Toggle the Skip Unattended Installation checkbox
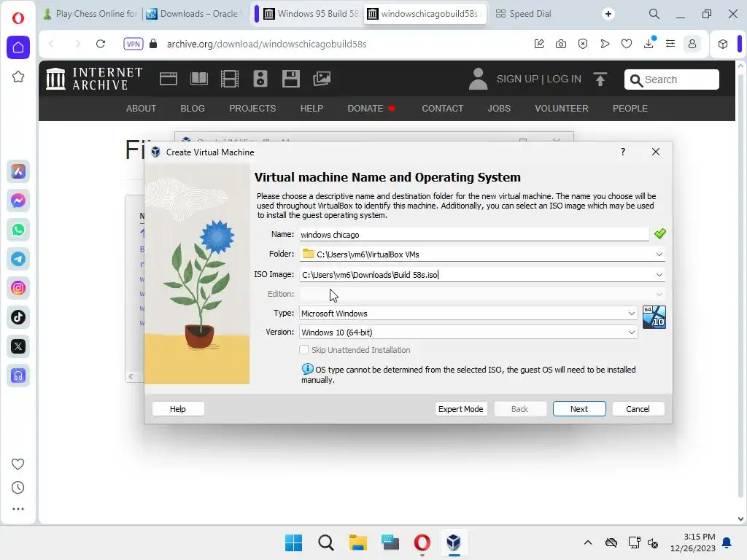 (x=304, y=350)
